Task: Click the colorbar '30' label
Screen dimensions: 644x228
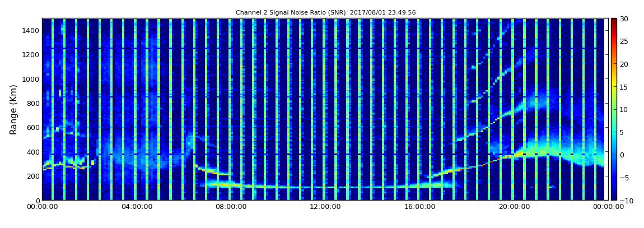Action: tap(624, 18)
